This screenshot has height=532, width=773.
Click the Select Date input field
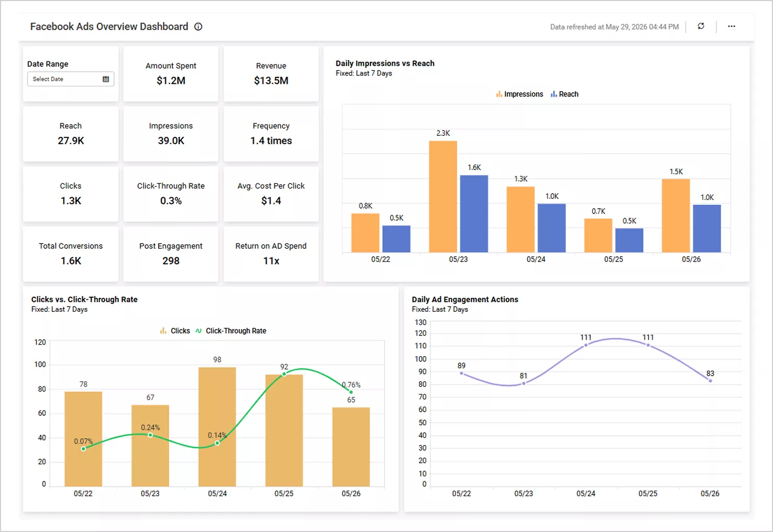(70, 79)
